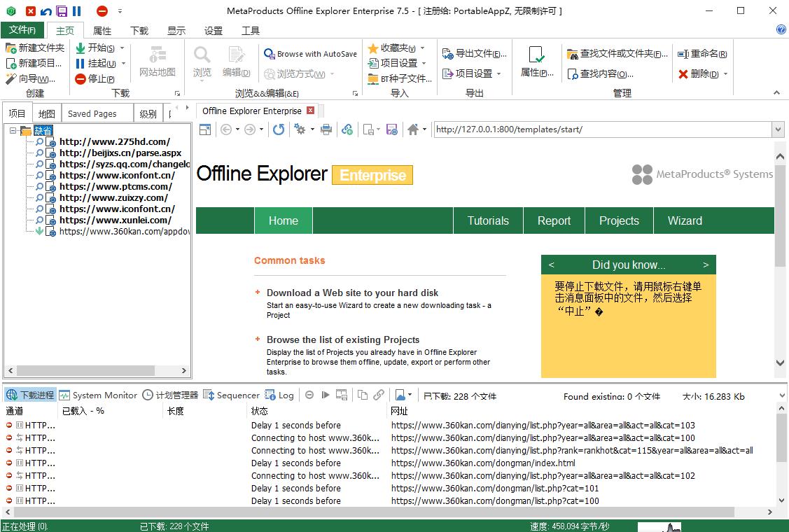Image resolution: width=789 pixels, height=532 pixels.
Task: Click the blue undo arrow in quick-access toolbar
Action: tap(46, 11)
